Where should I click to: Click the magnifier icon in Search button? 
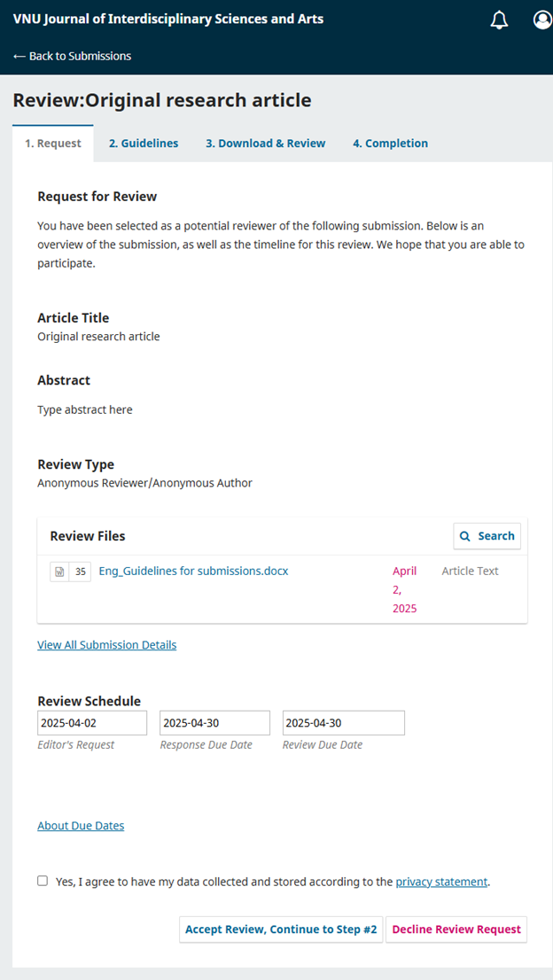[466, 536]
